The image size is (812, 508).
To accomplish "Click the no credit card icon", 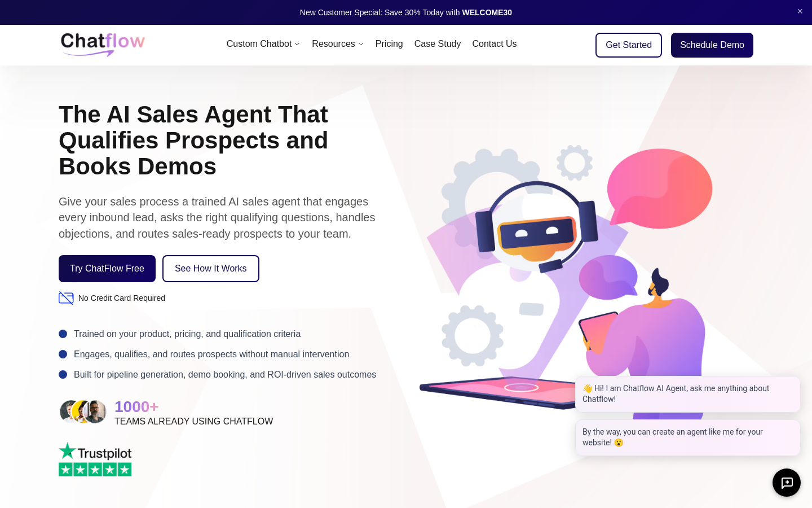I will 66,298.
